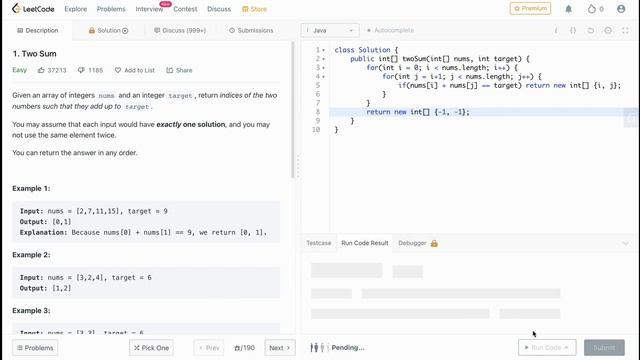This screenshot has width=640, height=360.
Task: Click the curly braces format icon
Action: coord(573,30)
